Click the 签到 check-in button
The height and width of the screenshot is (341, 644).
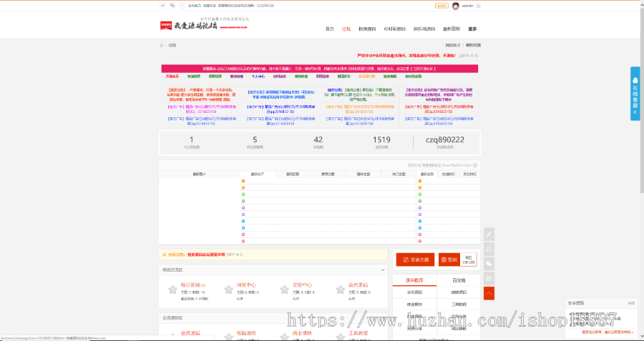448,260
